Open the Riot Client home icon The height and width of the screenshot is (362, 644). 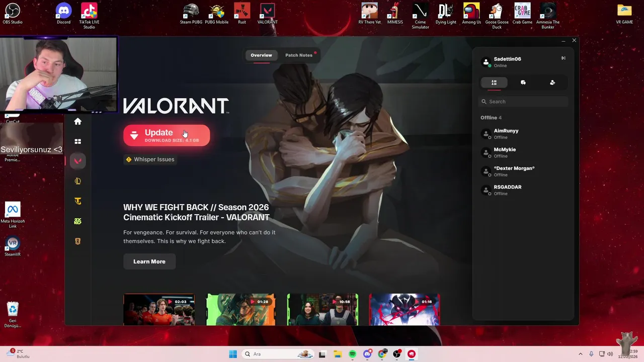click(x=77, y=121)
